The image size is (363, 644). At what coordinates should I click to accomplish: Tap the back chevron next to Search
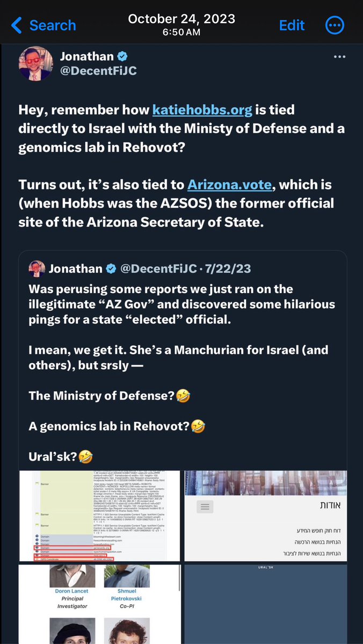click(17, 25)
